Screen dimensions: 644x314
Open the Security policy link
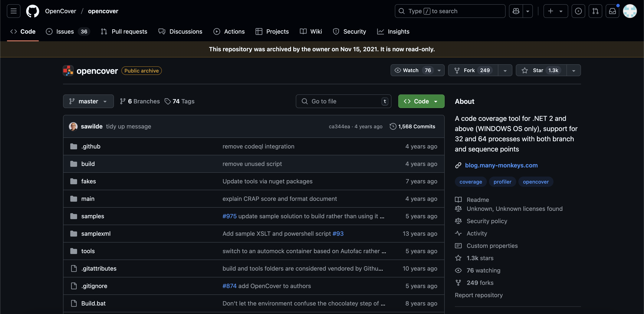click(x=487, y=221)
